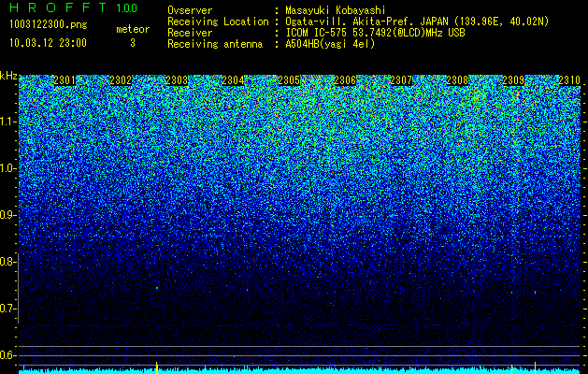Select the A504HB(yagi 4el) antenna text

click(x=330, y=44)
